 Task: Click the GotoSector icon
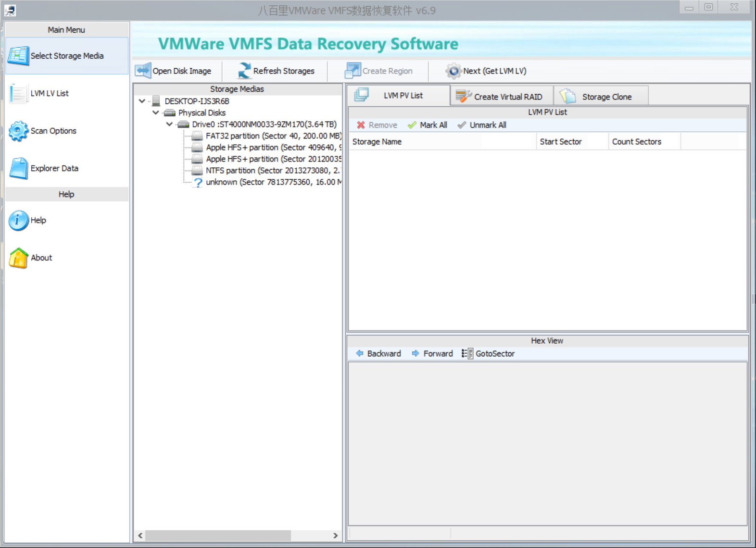pos(467,353)
